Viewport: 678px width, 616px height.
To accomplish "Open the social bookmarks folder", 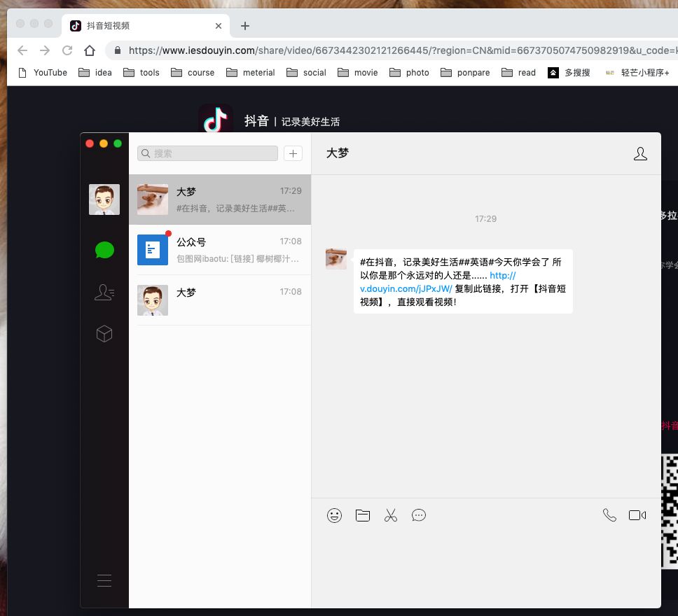I will point(306,73).
